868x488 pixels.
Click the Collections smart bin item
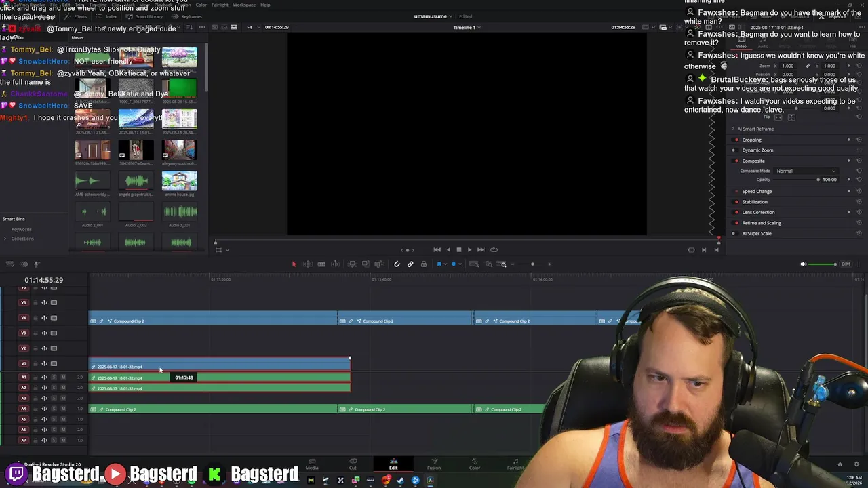click(22, 239)
